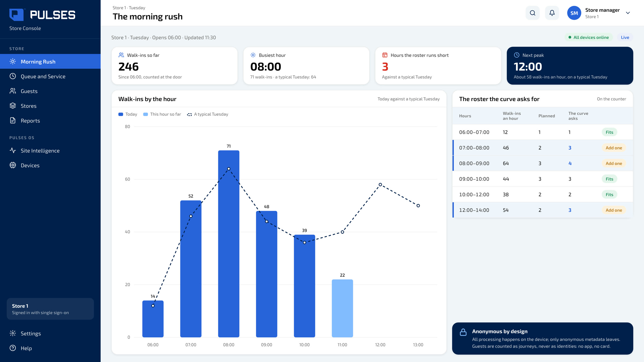Viewport: 644px width, 362px height.
Task: Click Fits badge for 10:00–12:00
Action: pyautogui.click(x=609, y=194)
